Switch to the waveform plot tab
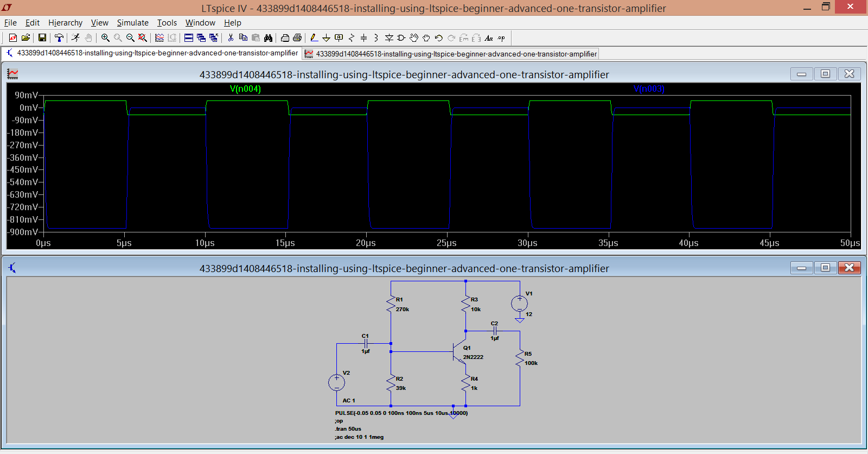 (x=451, y=54)
